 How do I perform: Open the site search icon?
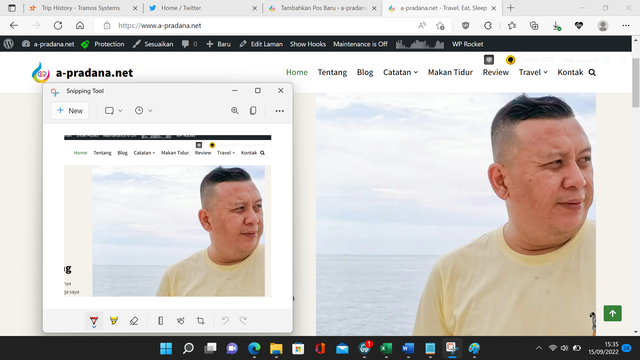pos(592,72)
